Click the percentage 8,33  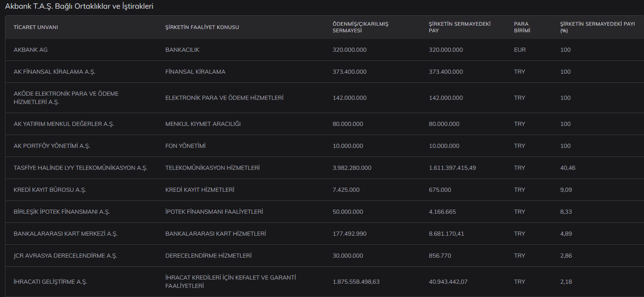[566, 212]
